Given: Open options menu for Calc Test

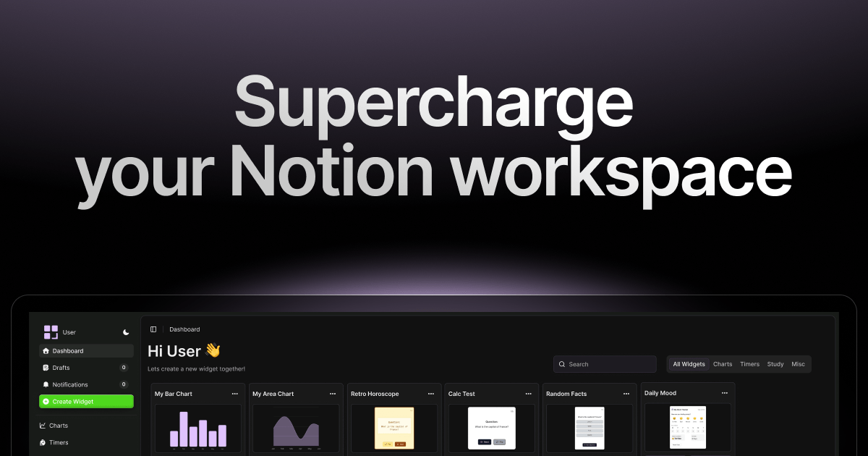Looking at the screenshot, I should [529, 394].
